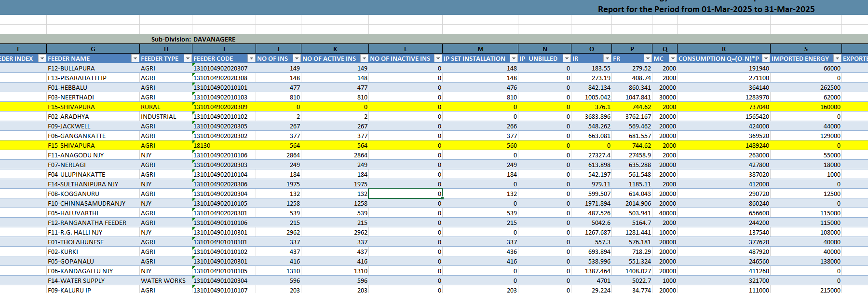Click the RURAL feeder type cell
Image resolution: width=868 pixels, height=293 pixels.
(x=166, y=107)
